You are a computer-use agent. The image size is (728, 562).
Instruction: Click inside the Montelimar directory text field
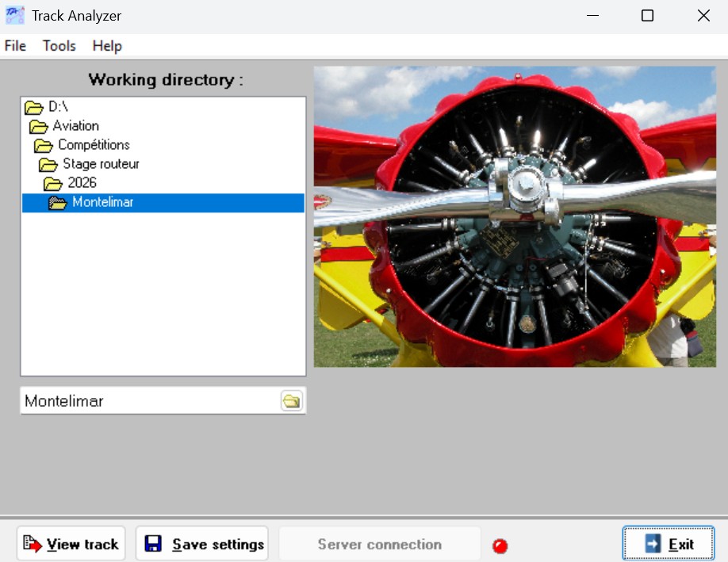click(149, 401)
